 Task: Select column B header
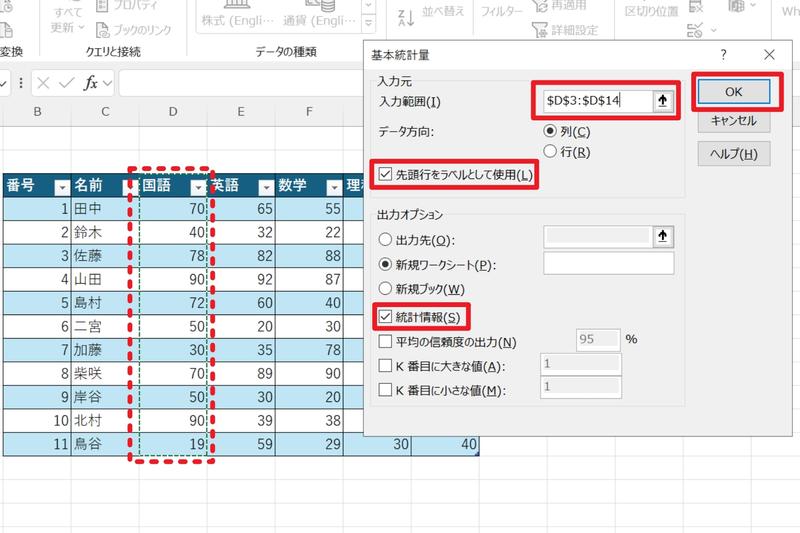[37, 111]
